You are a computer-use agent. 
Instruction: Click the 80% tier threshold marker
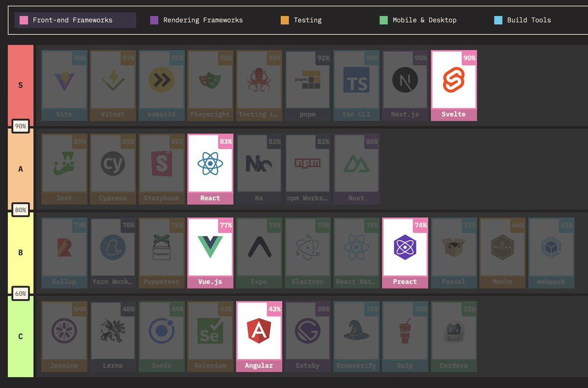(x=21, y=210)
